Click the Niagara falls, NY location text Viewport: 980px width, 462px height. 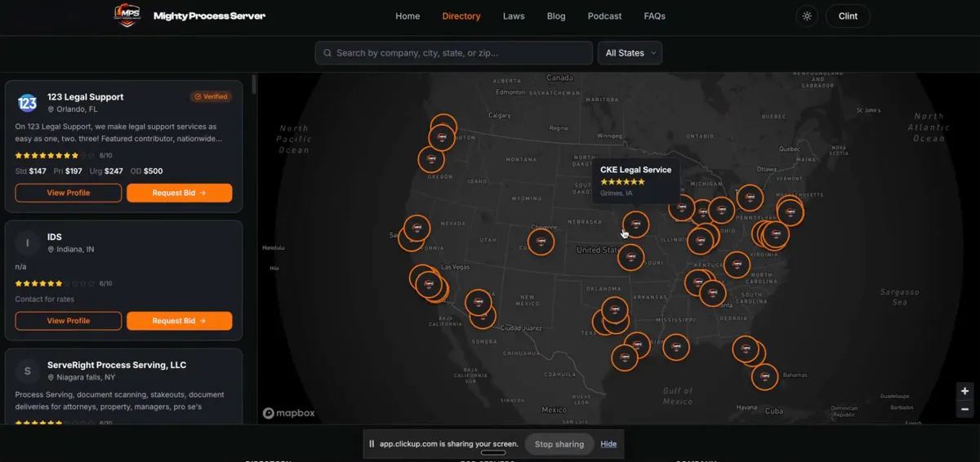(x=85, y=378)
